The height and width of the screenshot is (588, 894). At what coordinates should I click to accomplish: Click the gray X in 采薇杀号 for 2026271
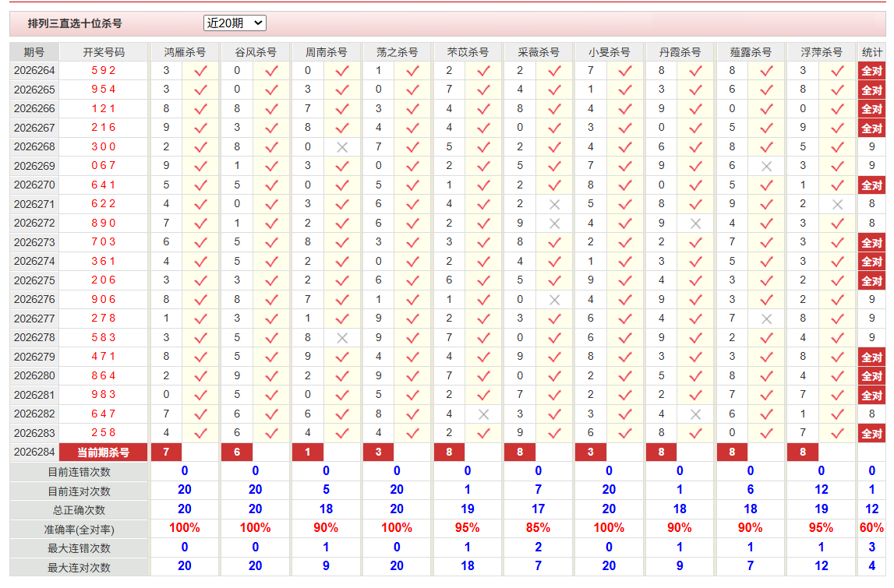554,204
